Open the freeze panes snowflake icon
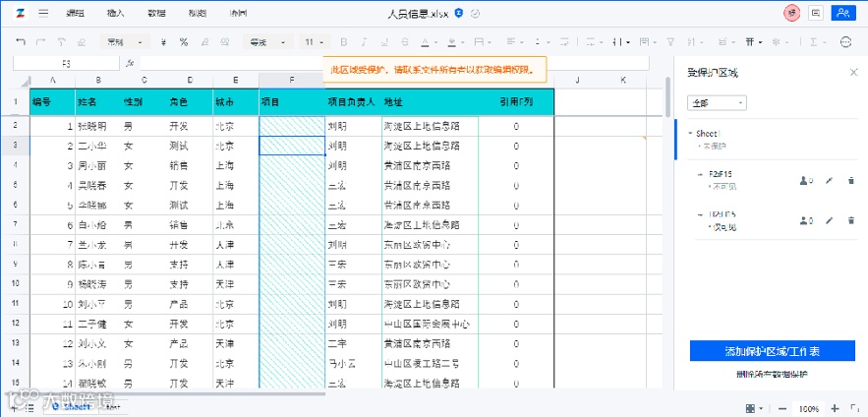The image size is (868, 417). [779, 42]
